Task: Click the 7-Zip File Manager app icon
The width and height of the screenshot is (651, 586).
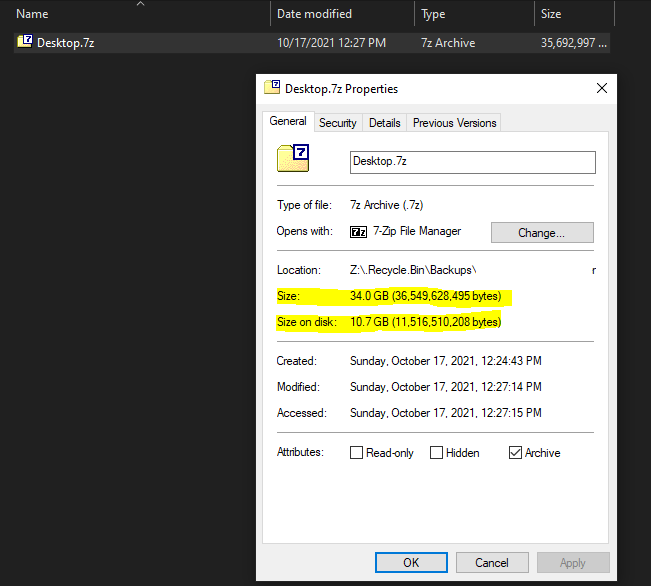Action: coord(358,232)
